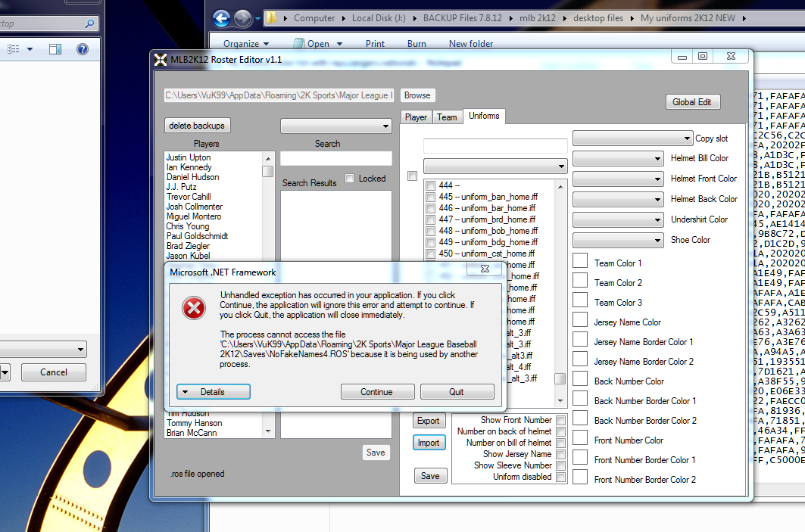Enable Show Jersey Name
Image resolution: width=805 pixels, height=532 pixels.
[561, 454]
